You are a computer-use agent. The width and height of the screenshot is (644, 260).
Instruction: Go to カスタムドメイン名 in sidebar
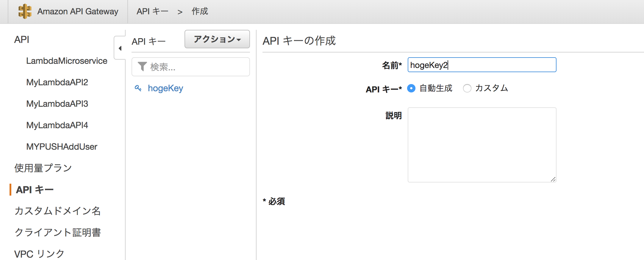(x=58, y=211)
